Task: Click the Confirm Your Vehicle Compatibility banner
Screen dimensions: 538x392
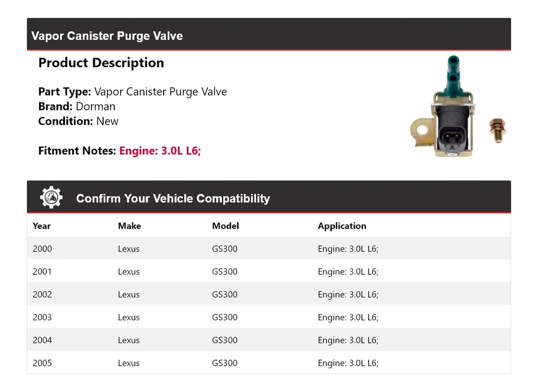Action: pos(173,198)
